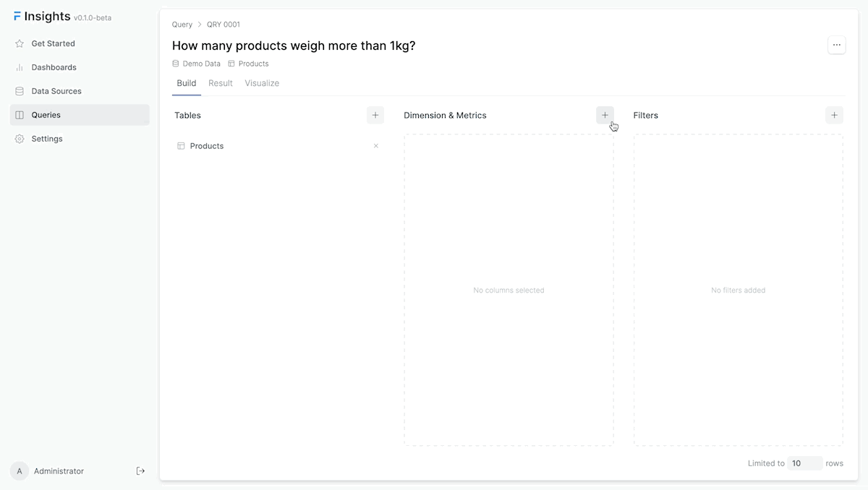
Task: Select the Build tab
Action: point(186,83)
